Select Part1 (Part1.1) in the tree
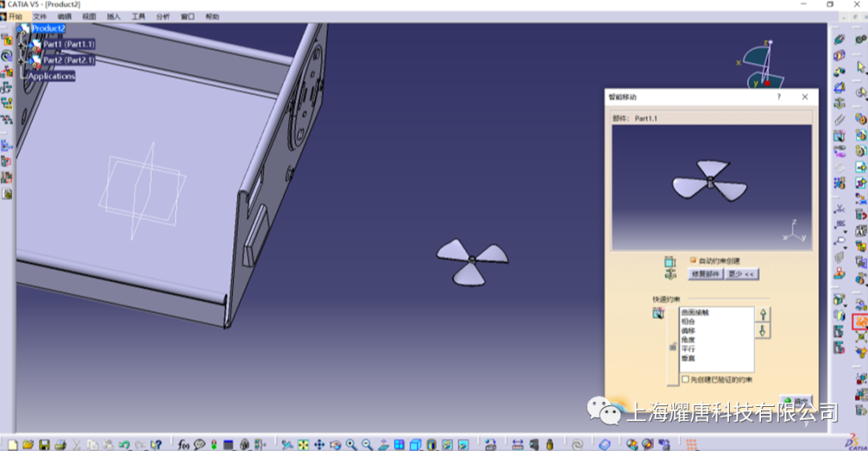This screenshot has width=868, height=451. [x=68, y=44]
